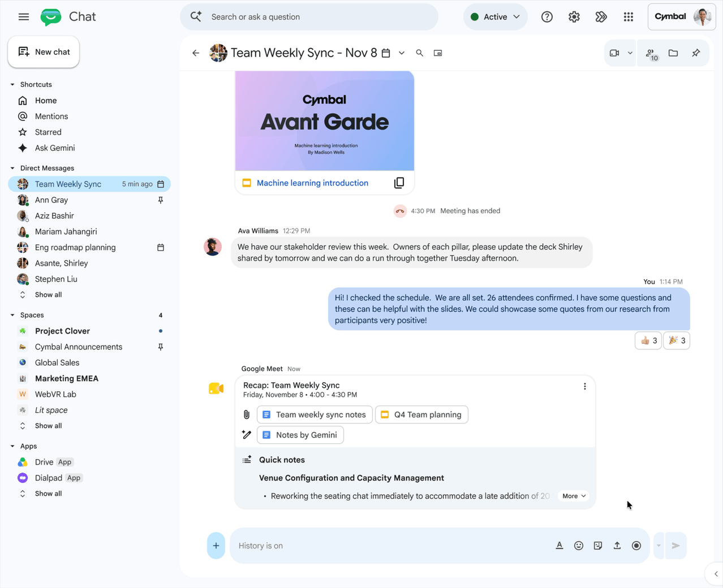Open Team weekly sync notes attachment
Viewport: 723px width, 588px height.
click(315, 415)
